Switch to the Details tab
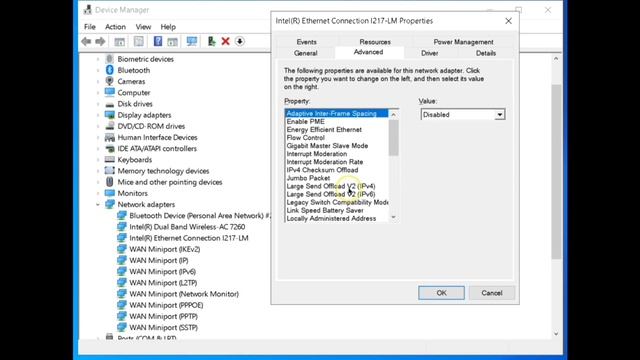 pos(485,53)
